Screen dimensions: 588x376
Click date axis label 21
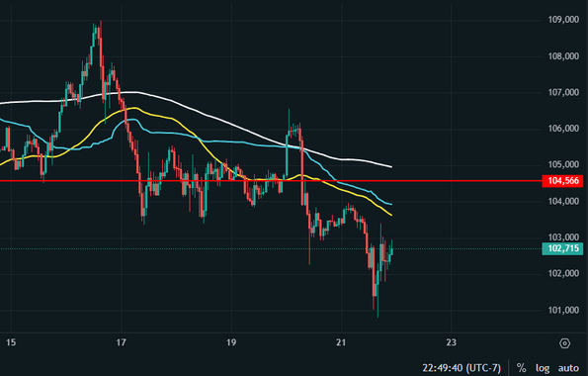click(x=341, y=342)
